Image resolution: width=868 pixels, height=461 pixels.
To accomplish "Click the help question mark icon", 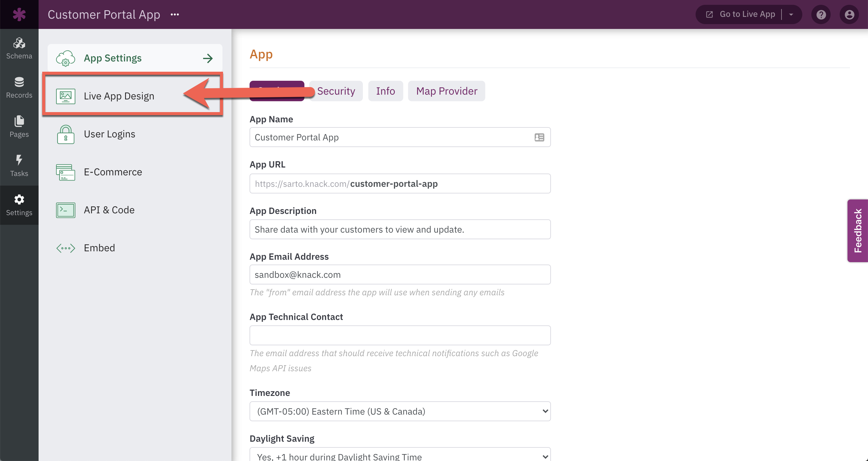I will 821,14.
